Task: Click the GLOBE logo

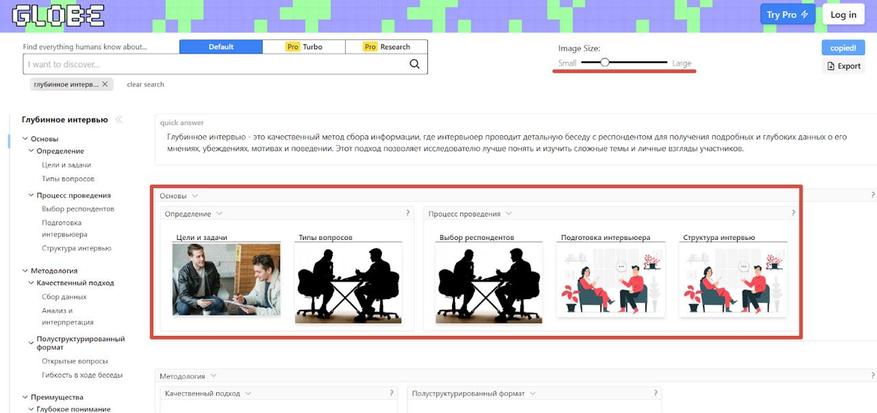Action: 58,16
